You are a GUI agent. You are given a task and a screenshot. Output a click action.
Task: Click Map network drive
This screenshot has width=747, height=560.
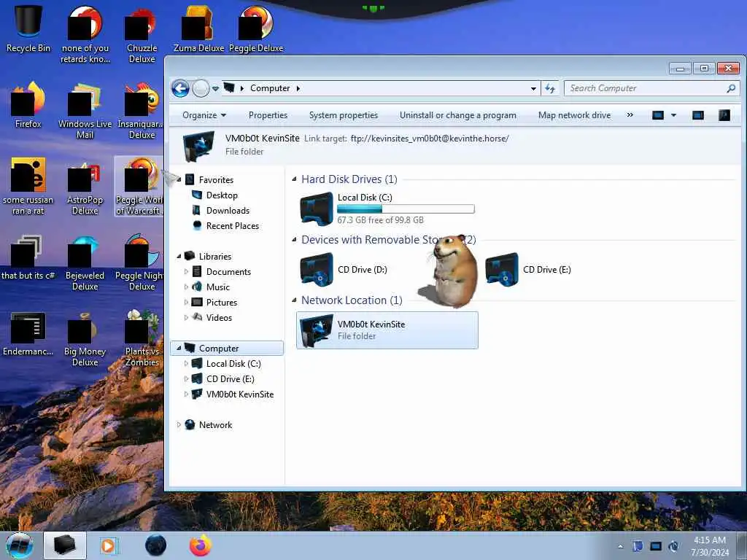coord(575,115)
